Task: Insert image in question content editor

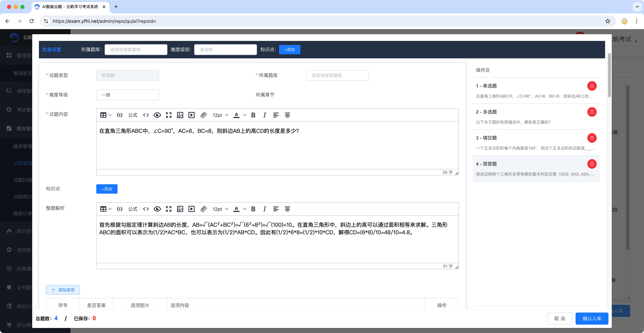Action: coord(180,115)
